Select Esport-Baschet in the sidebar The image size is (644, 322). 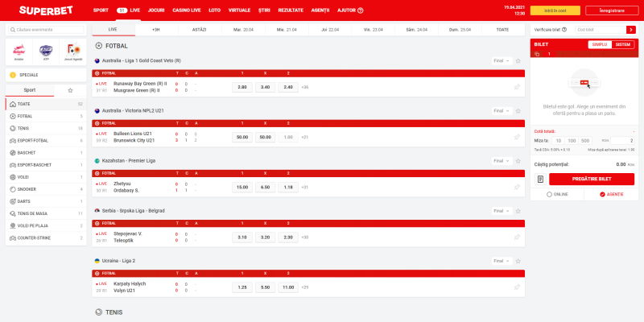[46, 165]
